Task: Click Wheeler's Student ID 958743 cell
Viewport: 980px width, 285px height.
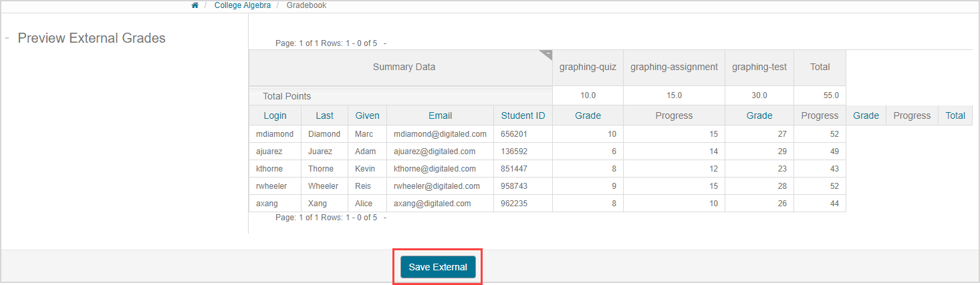Action: coord(514,186)
